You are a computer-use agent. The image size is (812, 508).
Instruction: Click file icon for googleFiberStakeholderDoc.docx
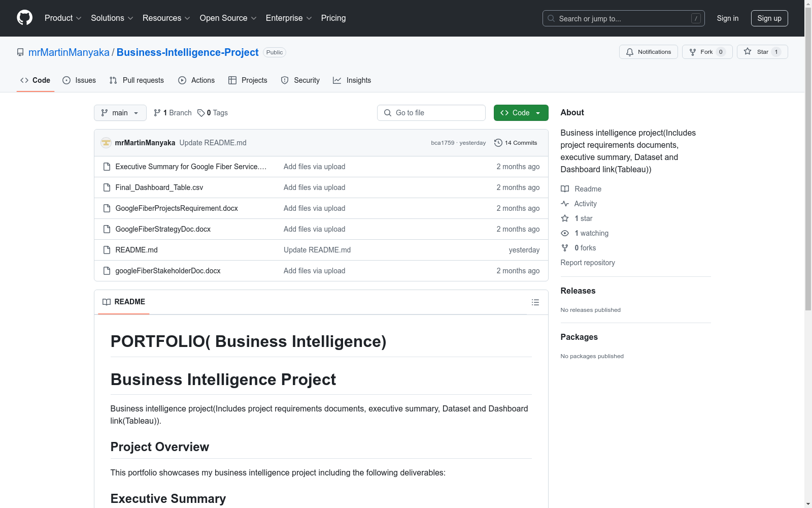107,271
